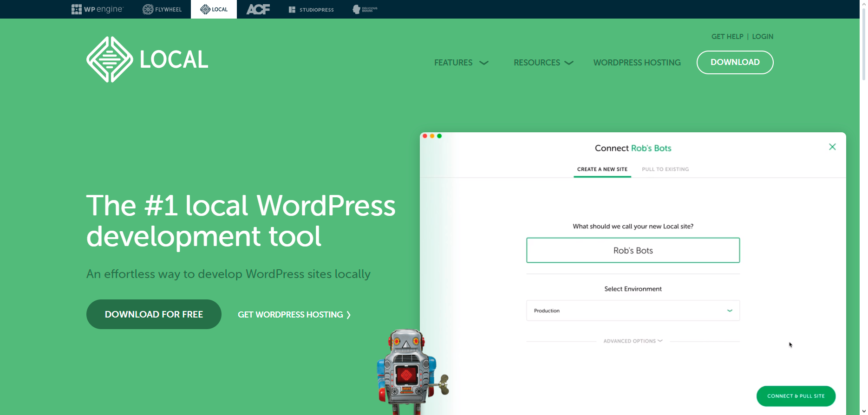Open the Flywheel brand link
Viewport: 868px width, 415px height.
click(162, 9)
